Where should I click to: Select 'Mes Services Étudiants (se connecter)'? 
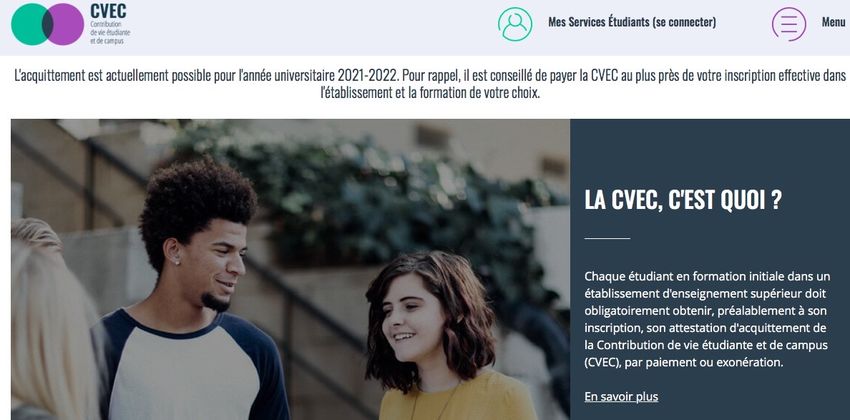click(632, 22)
